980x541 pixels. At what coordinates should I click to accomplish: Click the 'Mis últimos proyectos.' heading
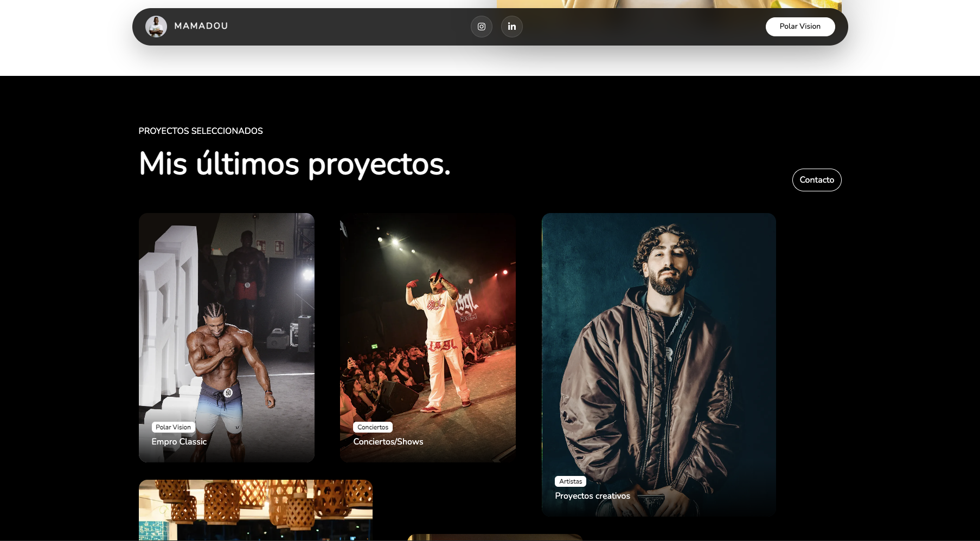294,164
